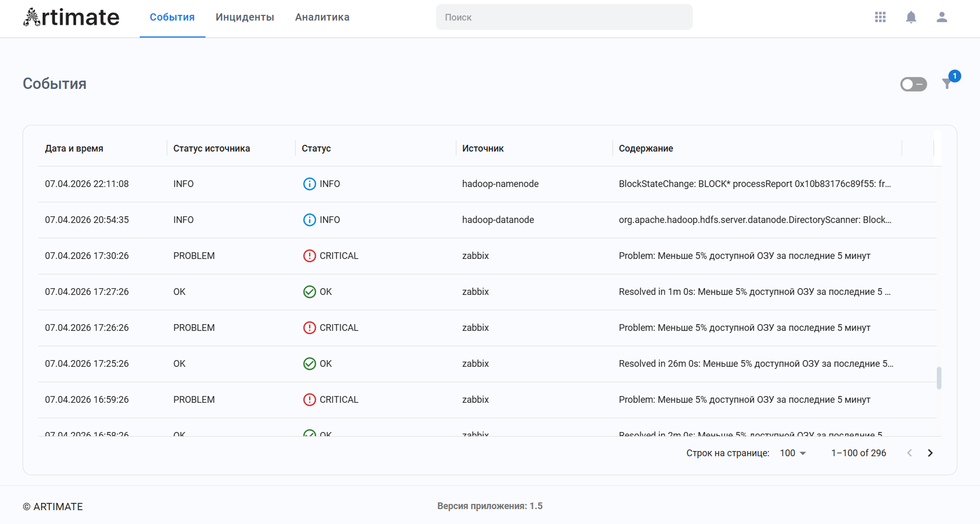Viewport: 980px width, 524px height.
Task: Open the apps grid menu icon
Action: pos(880,17)
